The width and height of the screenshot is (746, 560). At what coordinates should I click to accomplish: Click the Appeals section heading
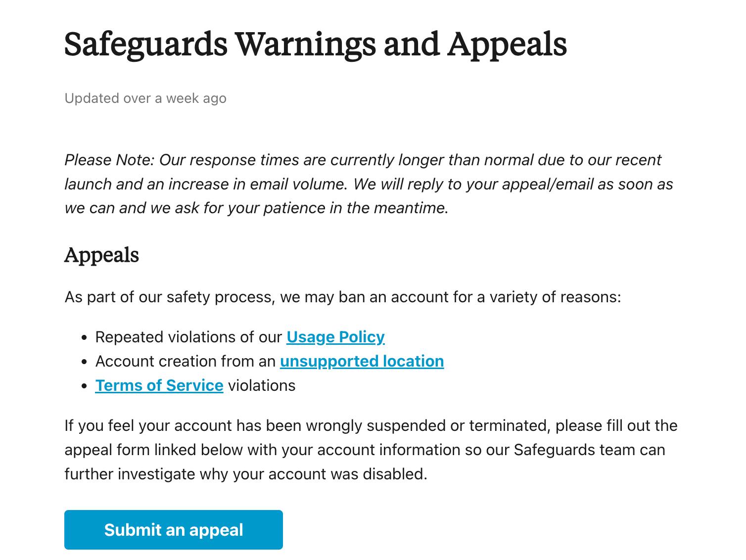[101, 255]
